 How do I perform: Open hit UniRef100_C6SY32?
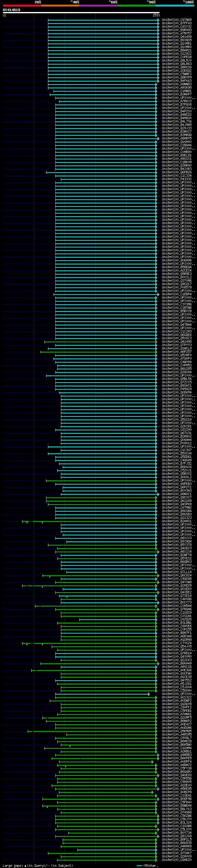[x=177, y=26]
